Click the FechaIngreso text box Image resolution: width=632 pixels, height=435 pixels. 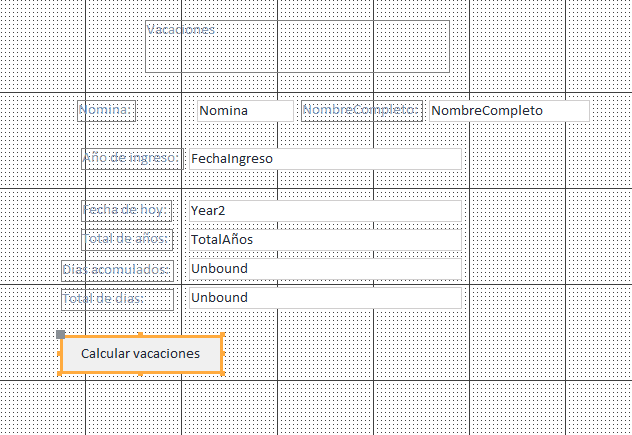tap(325, 159)
